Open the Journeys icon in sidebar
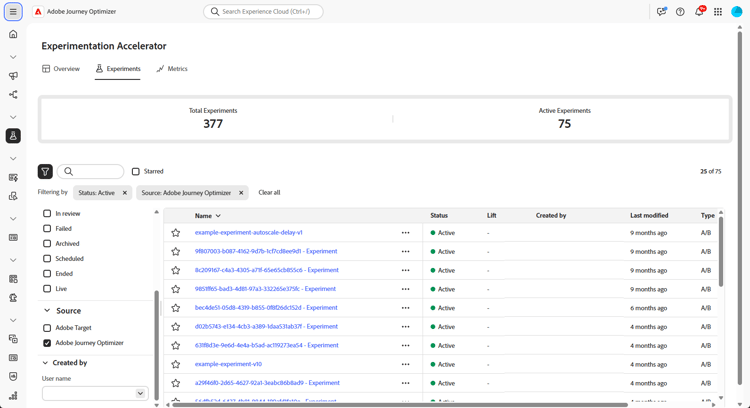This screenshot has height=408, width=750. (13, 94)
